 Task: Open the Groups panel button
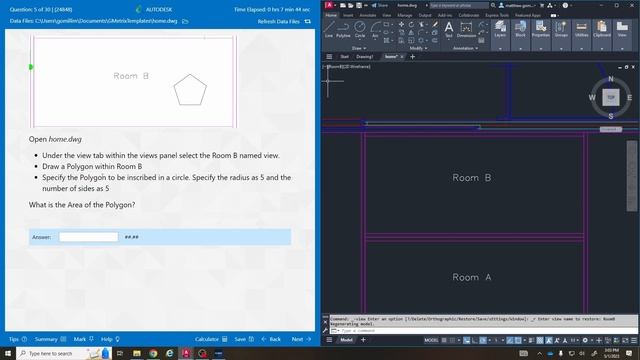pyautogui.click(x=561, y=29)
